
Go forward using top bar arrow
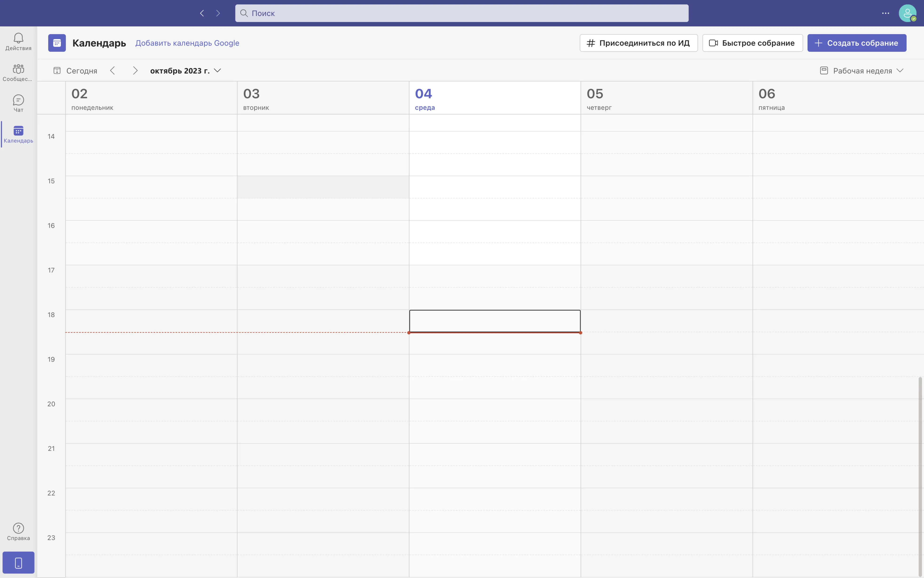(218, 13)
